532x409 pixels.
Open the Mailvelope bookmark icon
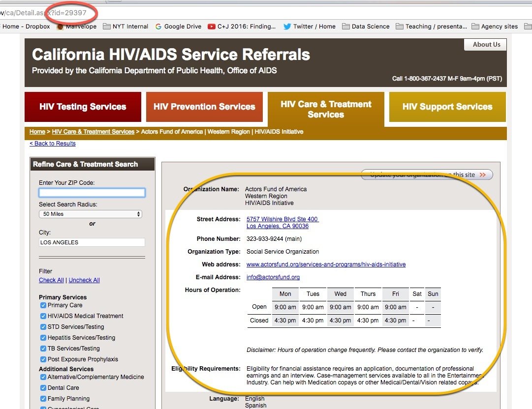point(60,27)
